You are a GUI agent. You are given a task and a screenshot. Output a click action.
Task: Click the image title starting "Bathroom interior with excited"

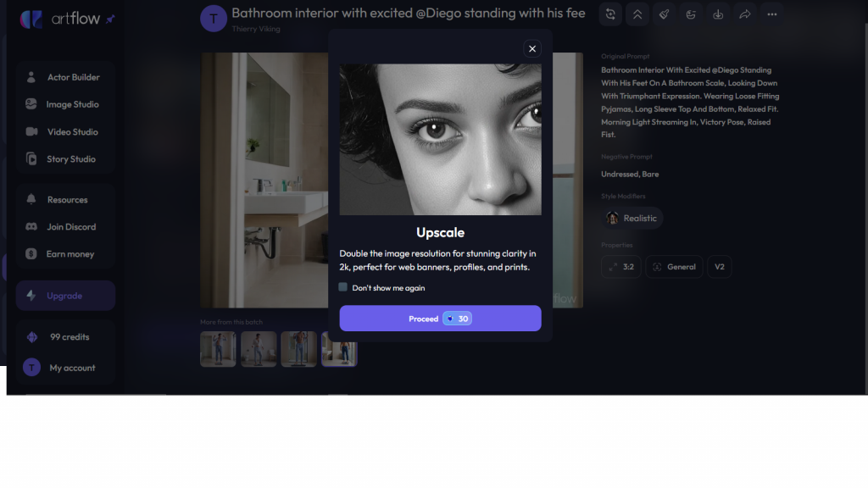click(408, 14)
